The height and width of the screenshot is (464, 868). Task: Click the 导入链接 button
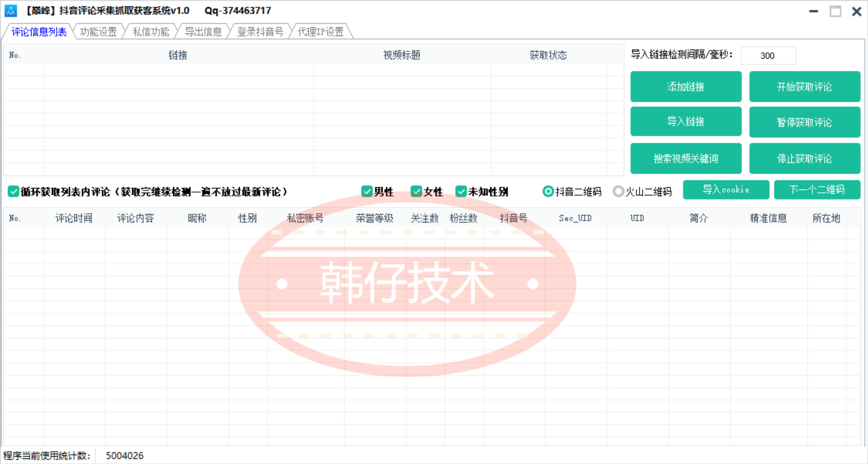point(685,122)
